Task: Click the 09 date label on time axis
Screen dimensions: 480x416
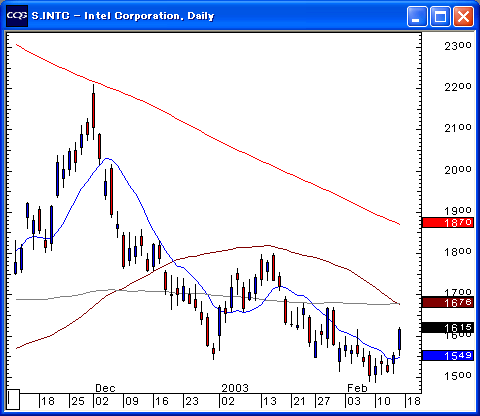Action: tap(132, 401)
